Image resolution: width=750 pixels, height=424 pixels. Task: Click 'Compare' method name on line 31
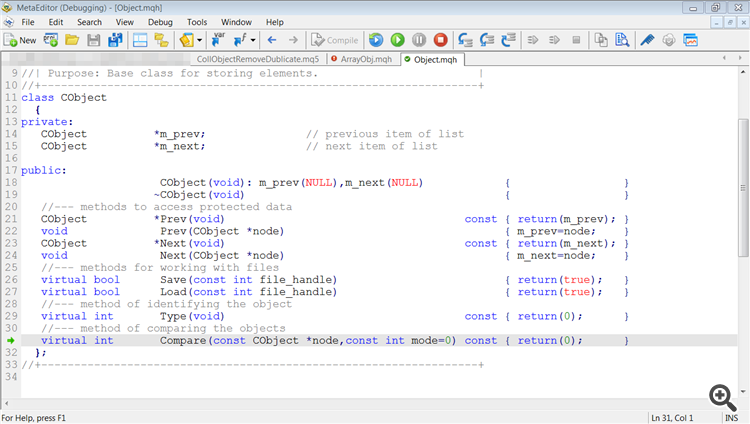(183, 341)
